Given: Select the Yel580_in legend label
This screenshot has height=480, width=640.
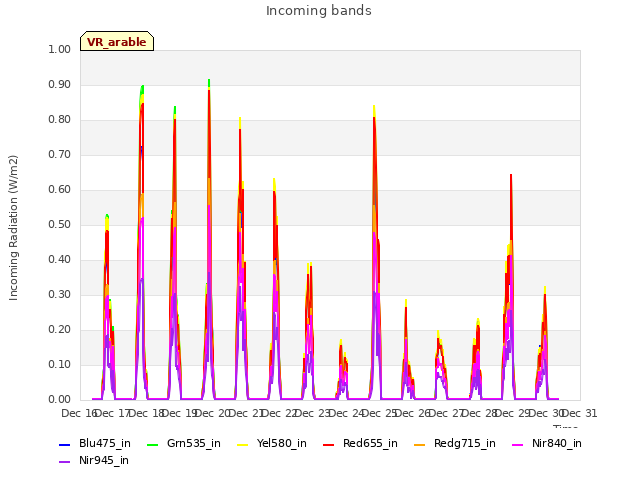Looking at the screenshot, I should point(282,444).
